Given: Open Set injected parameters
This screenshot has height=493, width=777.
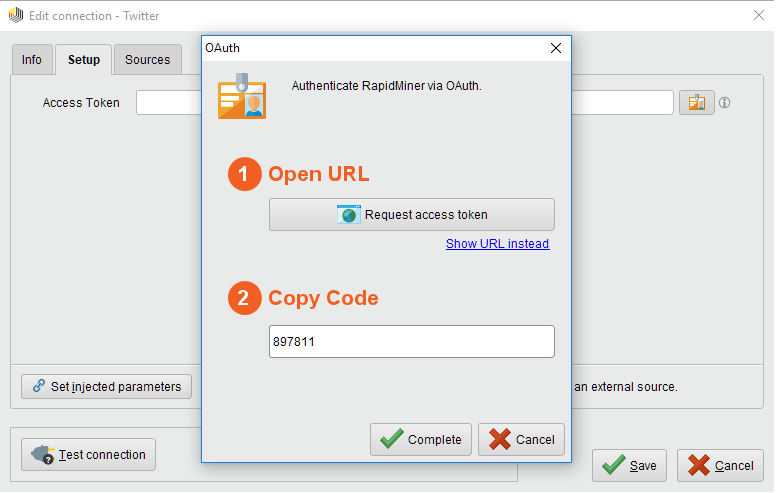Looking at the screenshot, I should pyautogui.click(x=107, y=386).
